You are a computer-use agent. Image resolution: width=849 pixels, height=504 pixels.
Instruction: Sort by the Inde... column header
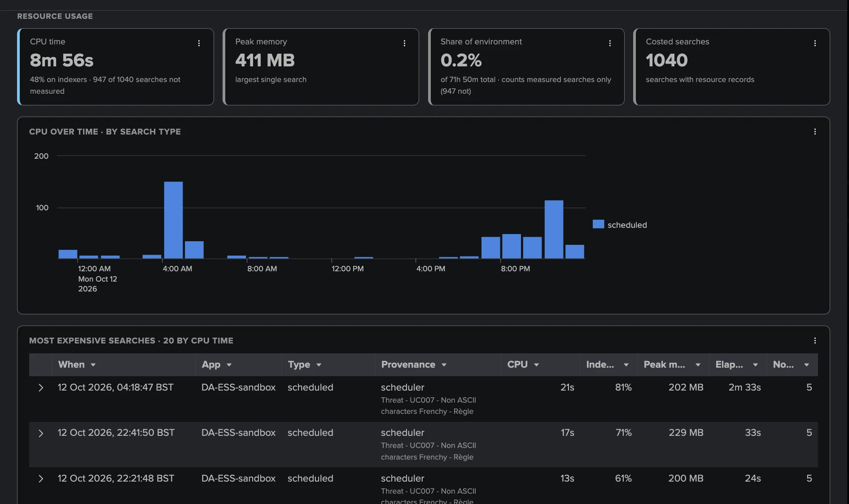tap(609, 365)
